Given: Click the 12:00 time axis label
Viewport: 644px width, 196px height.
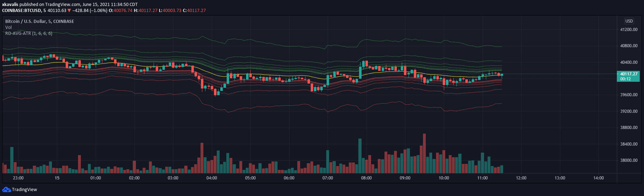Looking at the screenshot, I should pos(521,178).
